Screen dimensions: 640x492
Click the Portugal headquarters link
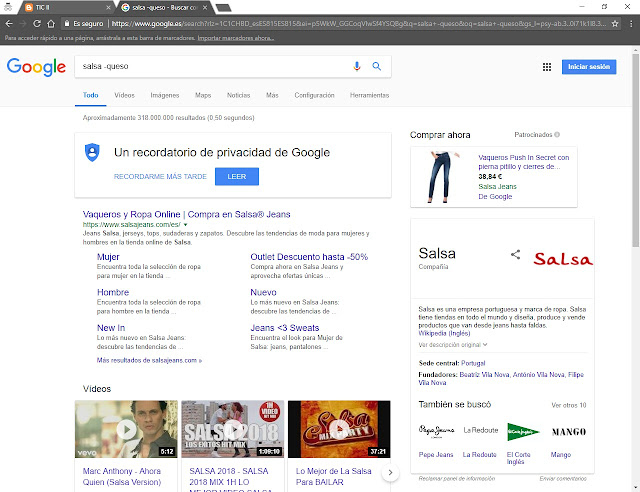(473, 363)
